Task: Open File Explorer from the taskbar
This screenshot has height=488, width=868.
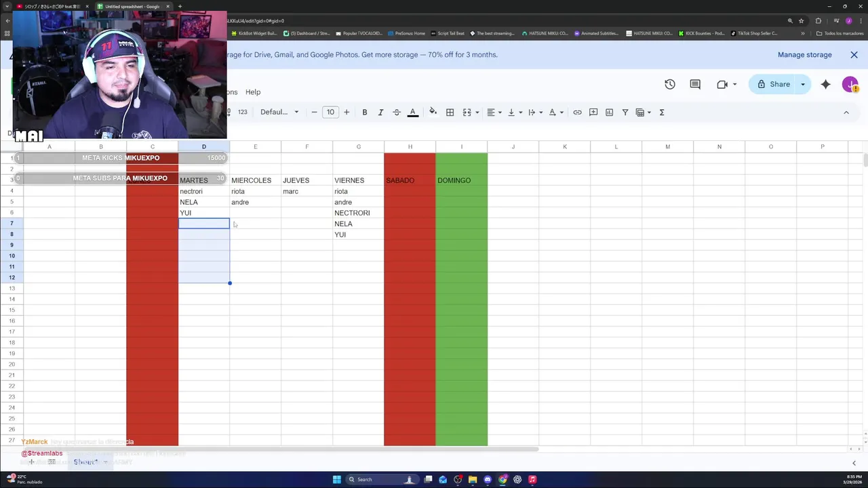Action: [473, 479]
